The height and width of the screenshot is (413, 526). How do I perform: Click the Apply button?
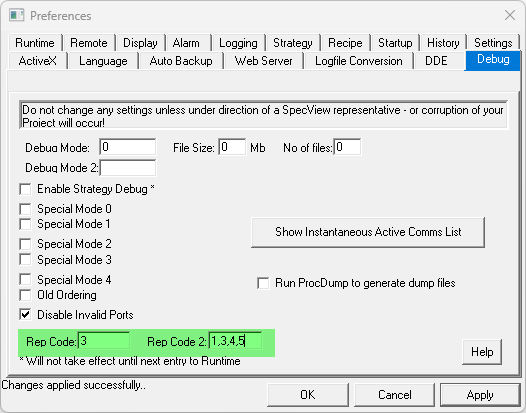point(480,395)
